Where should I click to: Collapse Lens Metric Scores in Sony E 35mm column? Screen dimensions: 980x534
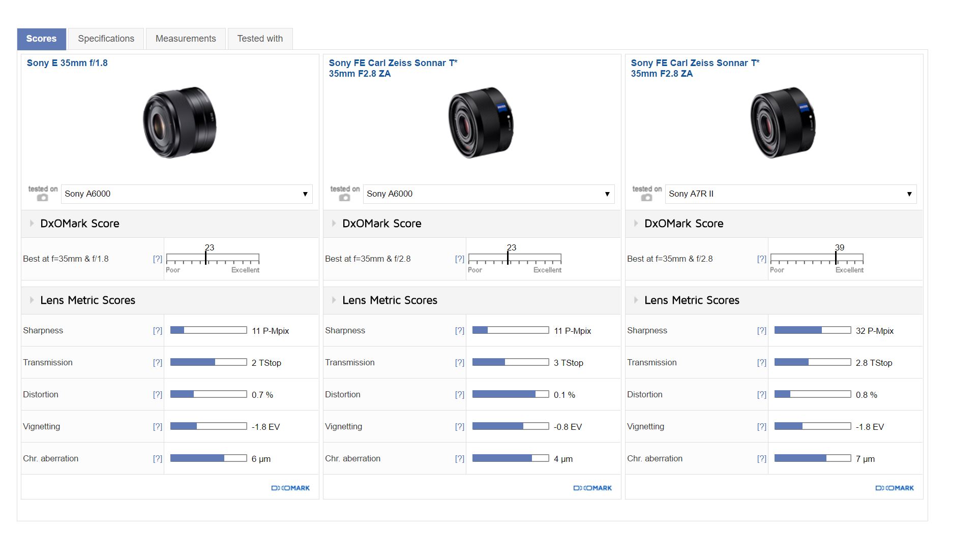32,300
